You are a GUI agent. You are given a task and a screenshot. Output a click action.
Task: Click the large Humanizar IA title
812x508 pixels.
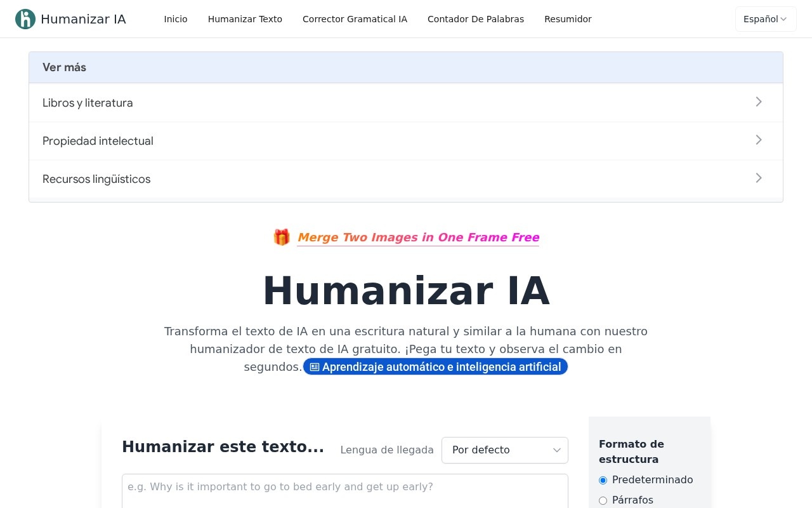[x=406, y=291]
